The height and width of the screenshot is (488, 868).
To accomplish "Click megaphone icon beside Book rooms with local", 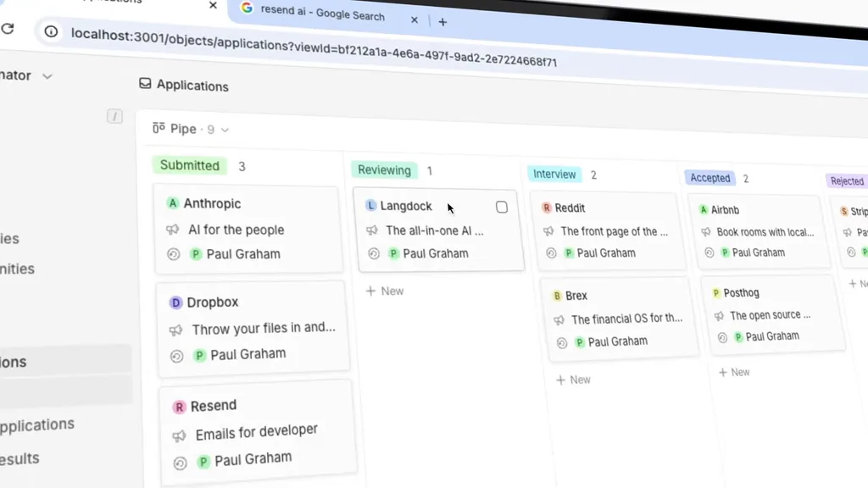I will point(706,232).
